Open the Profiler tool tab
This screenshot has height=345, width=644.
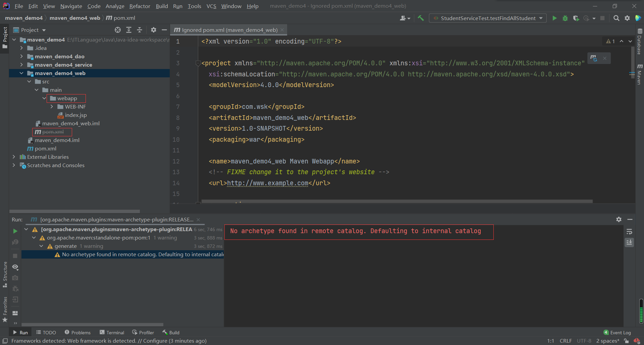[143, 332]
